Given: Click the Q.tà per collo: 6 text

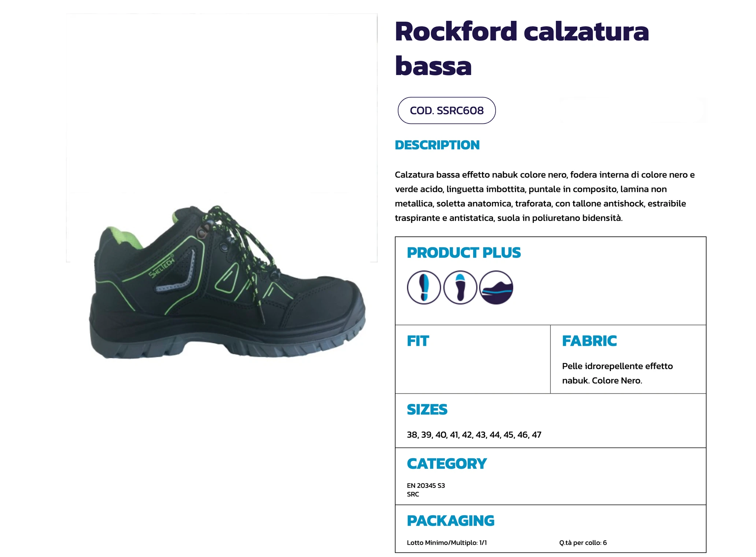Looking at the screenshot, I should tap(583, 543).
